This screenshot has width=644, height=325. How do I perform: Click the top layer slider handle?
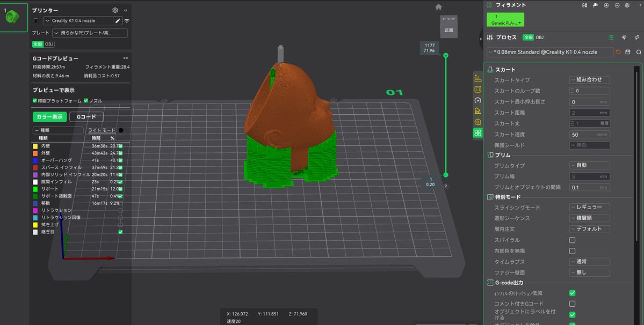click(x=446, y=55)
